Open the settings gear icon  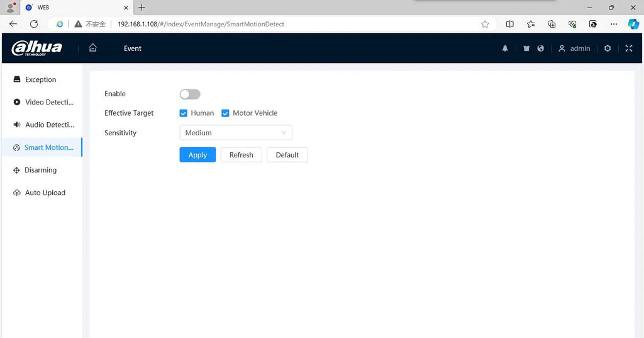tap(608, 48)
